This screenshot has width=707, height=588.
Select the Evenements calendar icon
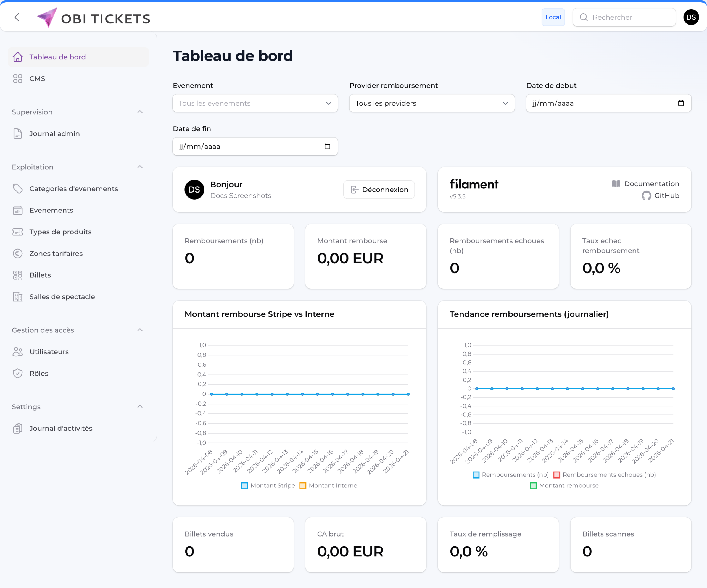[x=17, y=210]
